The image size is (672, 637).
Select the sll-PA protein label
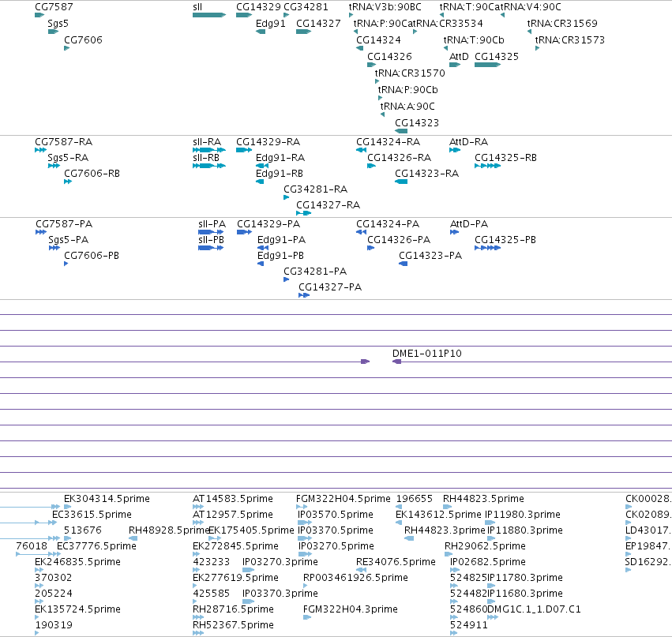212,224
